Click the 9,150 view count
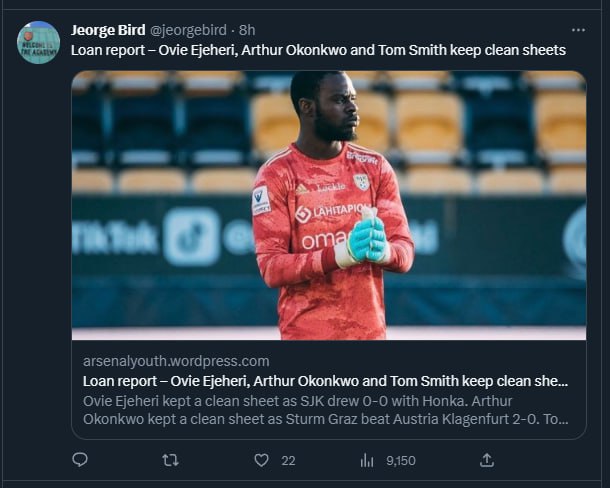This screenshot has width=610, height=488. (x=400, y=460)
